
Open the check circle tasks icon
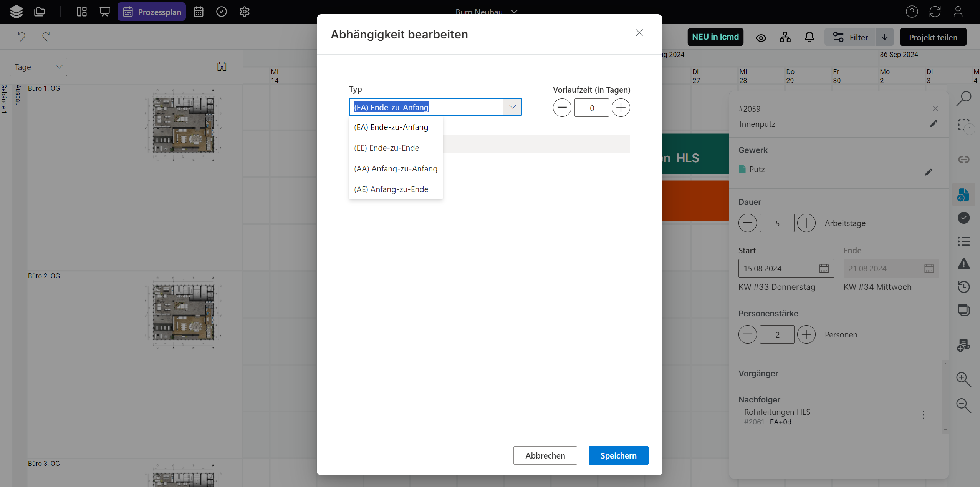(222, 12)
